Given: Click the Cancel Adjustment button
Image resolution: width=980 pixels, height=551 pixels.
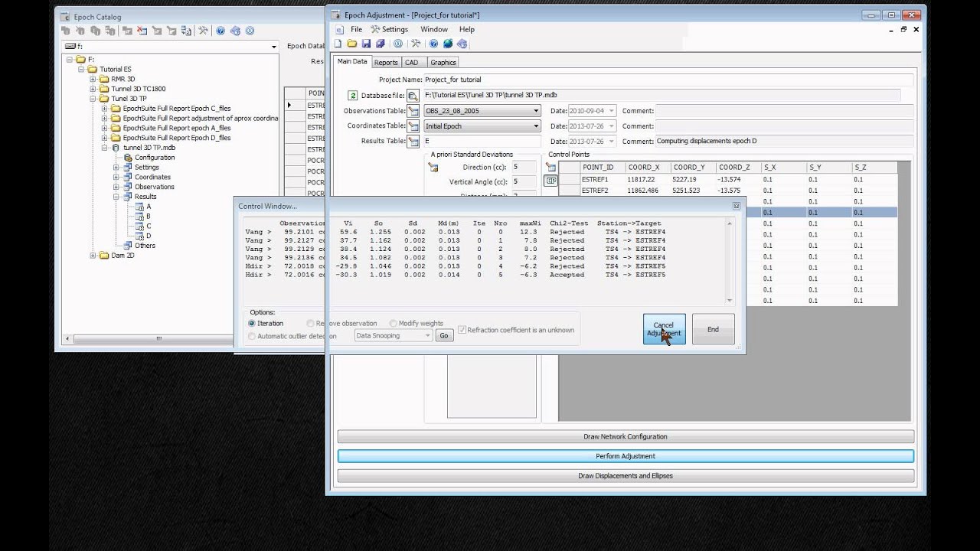Looking at the screenshot, I should click(664, 329).
